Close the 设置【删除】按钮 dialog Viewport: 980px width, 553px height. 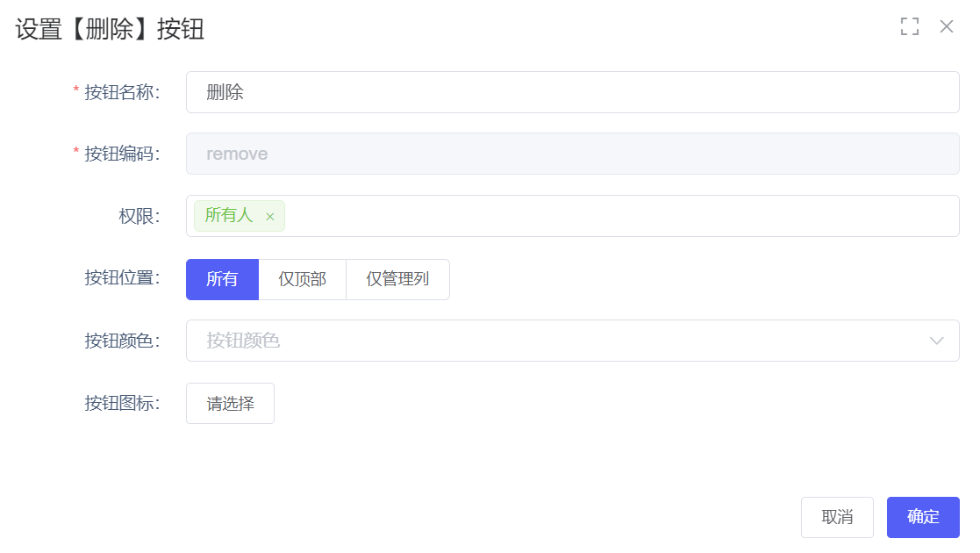point(947,26)
